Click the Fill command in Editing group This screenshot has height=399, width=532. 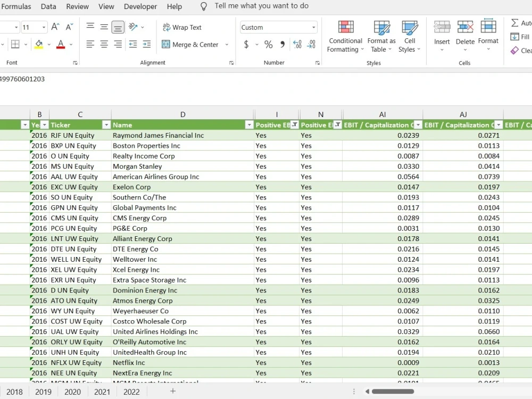click(x=520, y=37)
